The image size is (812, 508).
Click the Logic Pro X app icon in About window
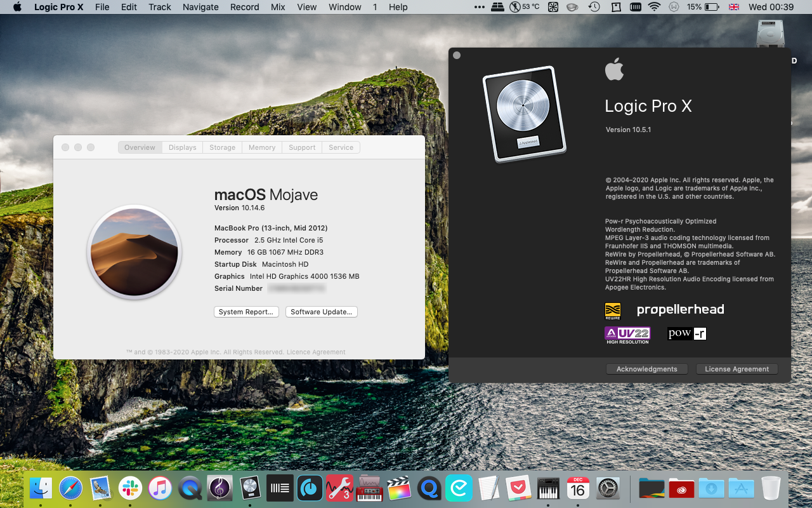pos(524,115)
